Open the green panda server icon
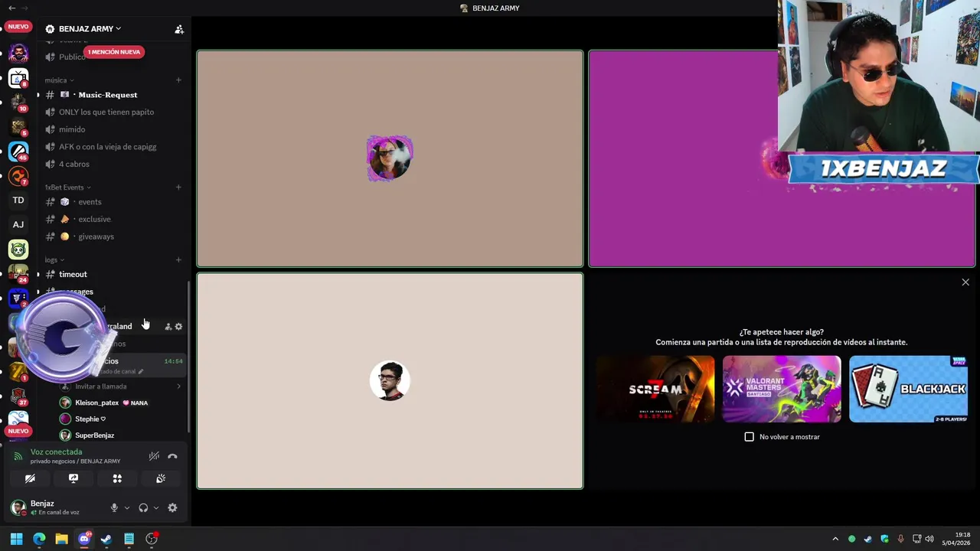The image size is (980, 551). pyautogui.click(x=18, y=249)
